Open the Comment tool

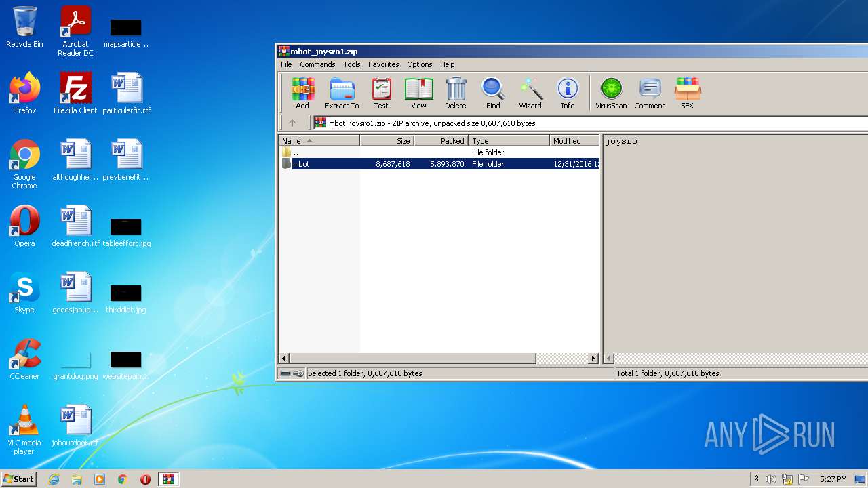pos(650,94)
